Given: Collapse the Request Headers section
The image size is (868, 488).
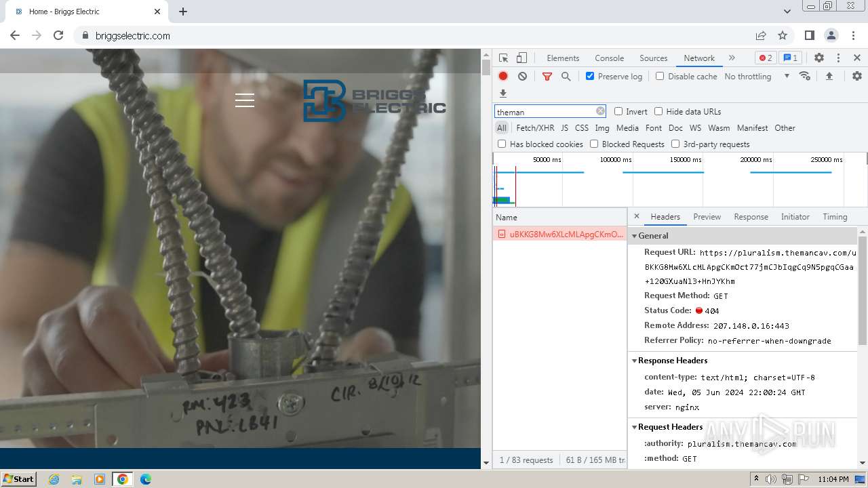Looking at the screenshot, I should pyautogui.click(x=635, y=427).
